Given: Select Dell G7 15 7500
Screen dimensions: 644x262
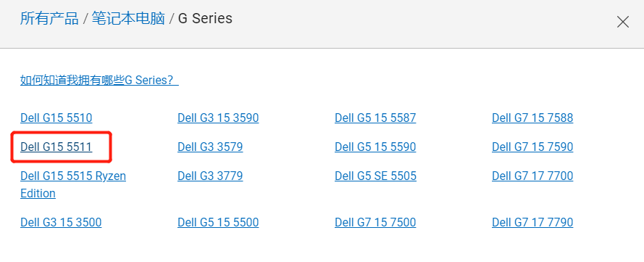Looking at the screenshot, I should coord(375,223).
